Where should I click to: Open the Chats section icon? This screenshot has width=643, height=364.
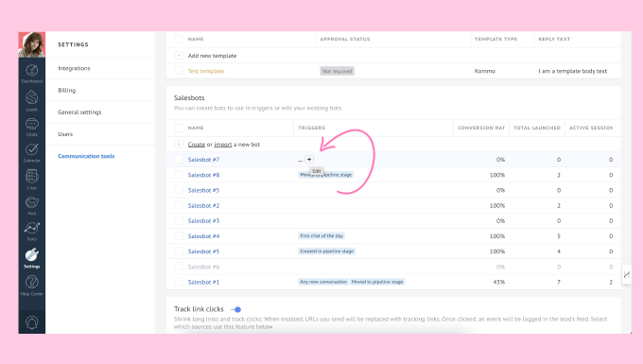[x=31, y=127]
